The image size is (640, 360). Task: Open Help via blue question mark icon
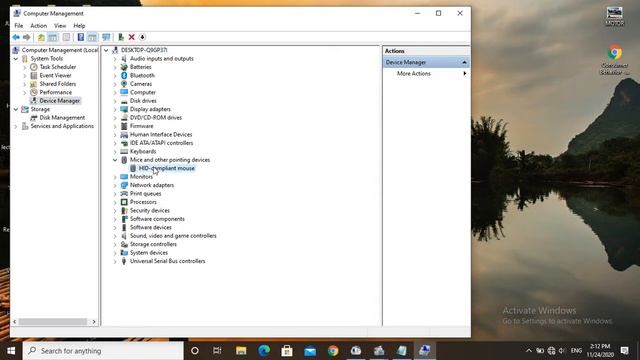tap(81, 37)
